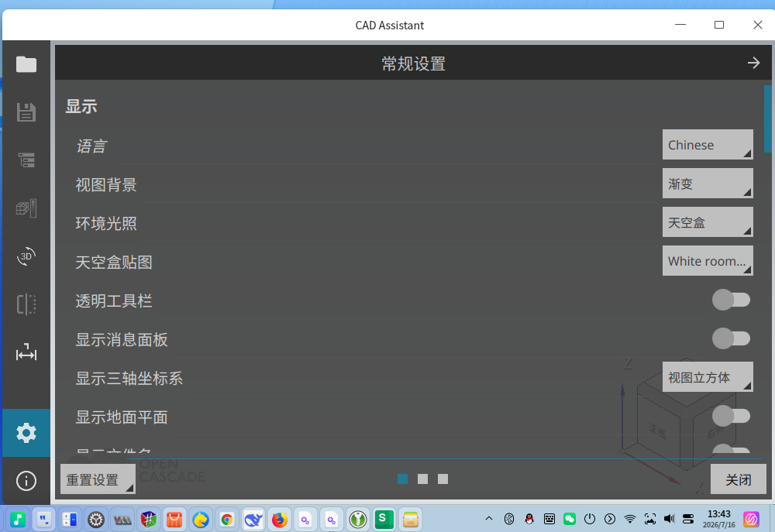Open the archive manager taskbar icon

[x=410, y=520]
